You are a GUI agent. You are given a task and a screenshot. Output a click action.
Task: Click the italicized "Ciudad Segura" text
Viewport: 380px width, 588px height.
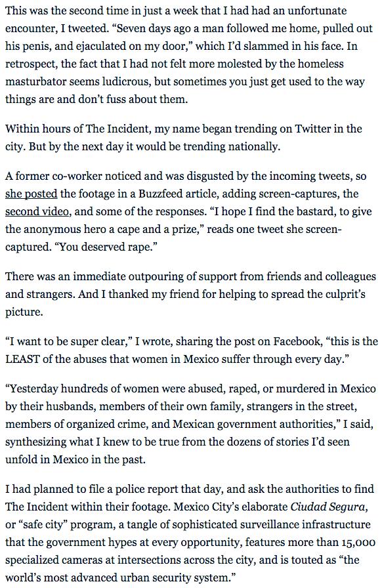point(327,507)
